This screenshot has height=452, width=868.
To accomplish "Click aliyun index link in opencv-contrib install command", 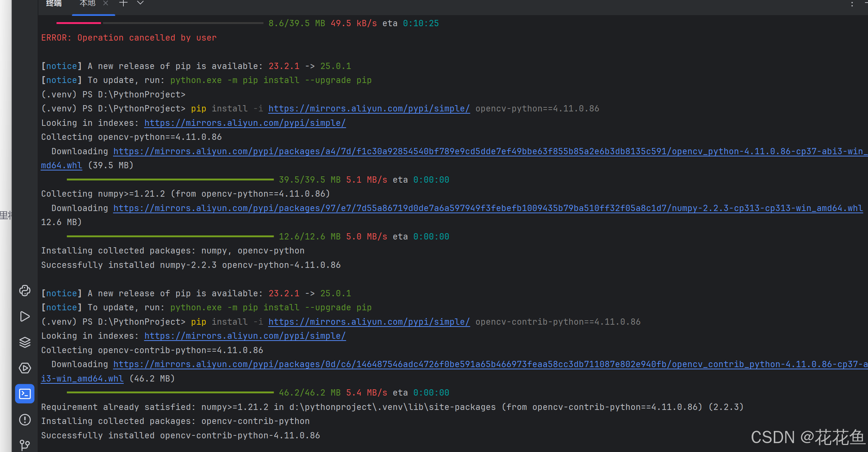I will [369, 322].
